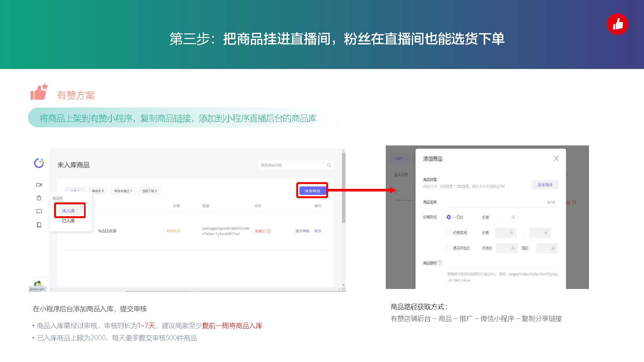Click the 价格 column header
This screenshot has width=644, height=362.
[x=176, y=206]
